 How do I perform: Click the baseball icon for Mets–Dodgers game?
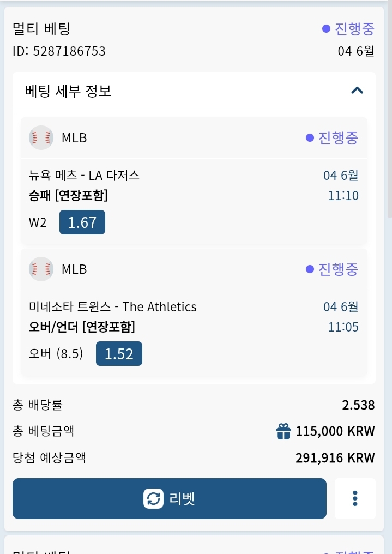click(41, 138)
